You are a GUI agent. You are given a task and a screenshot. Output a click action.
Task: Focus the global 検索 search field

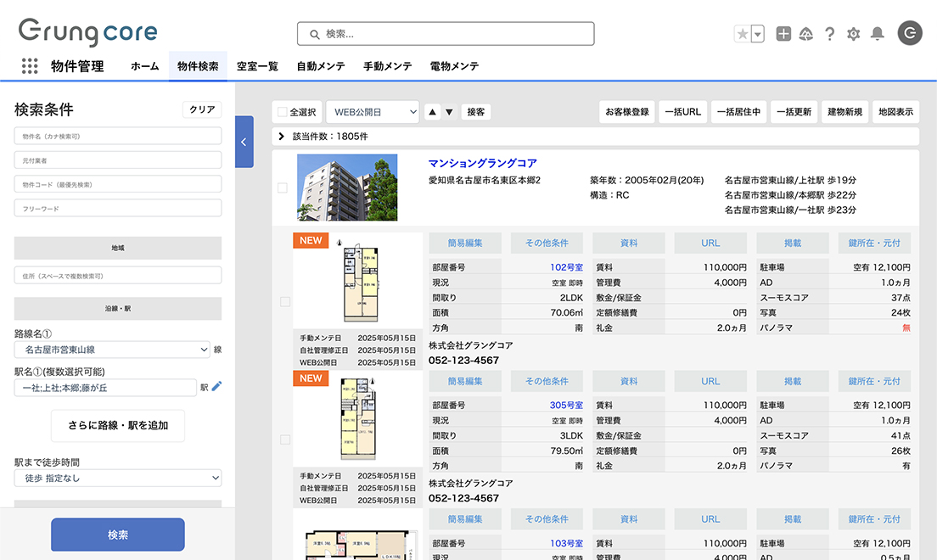(x=446, y=34)
